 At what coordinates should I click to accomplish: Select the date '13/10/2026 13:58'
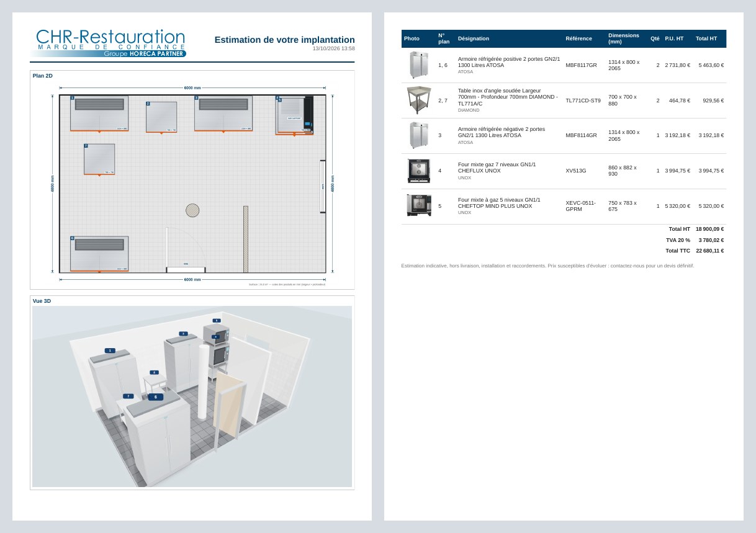[334, 48]
